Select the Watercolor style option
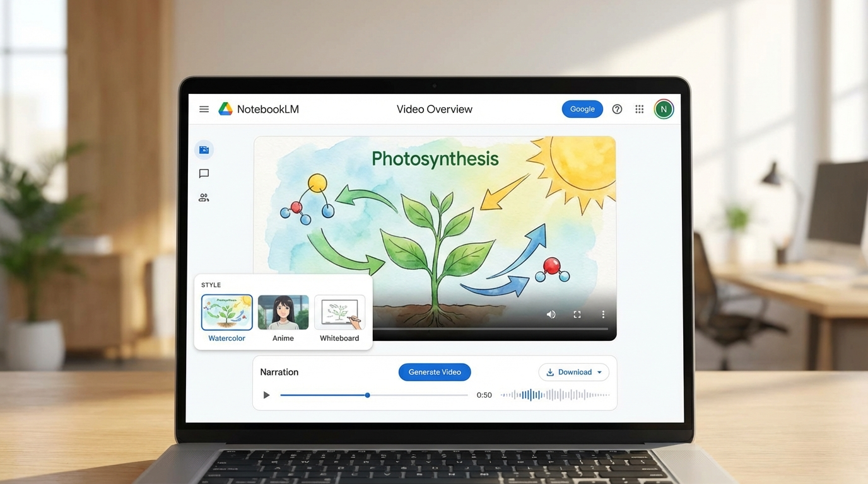 (x=226, y=312)
